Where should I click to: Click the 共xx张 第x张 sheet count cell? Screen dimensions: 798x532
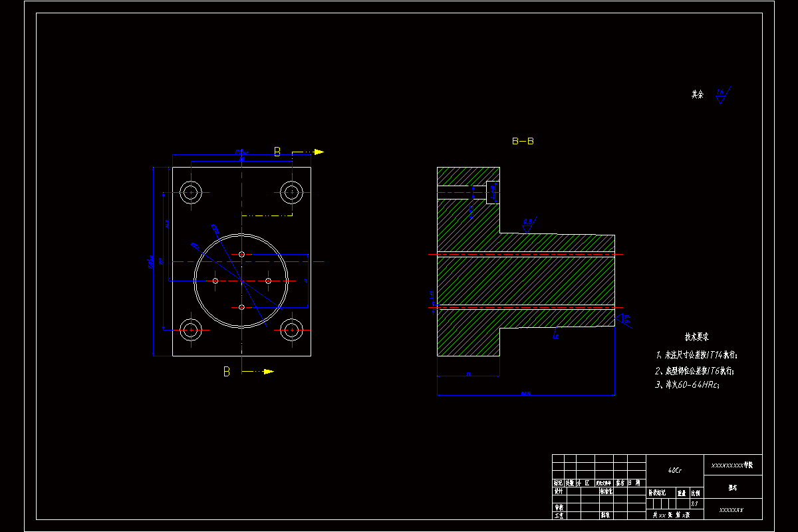tap(675, 515)
